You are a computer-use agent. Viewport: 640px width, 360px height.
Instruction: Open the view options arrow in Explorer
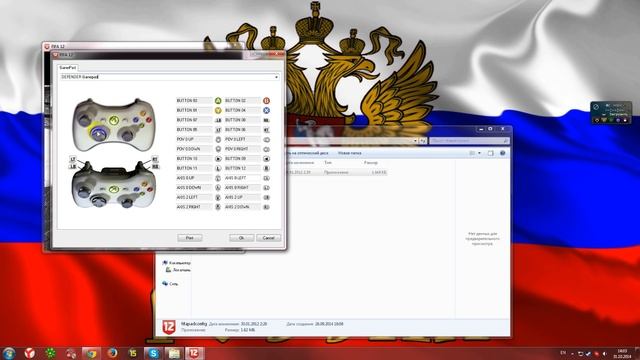pyautogui.click(x=479, y=153)
